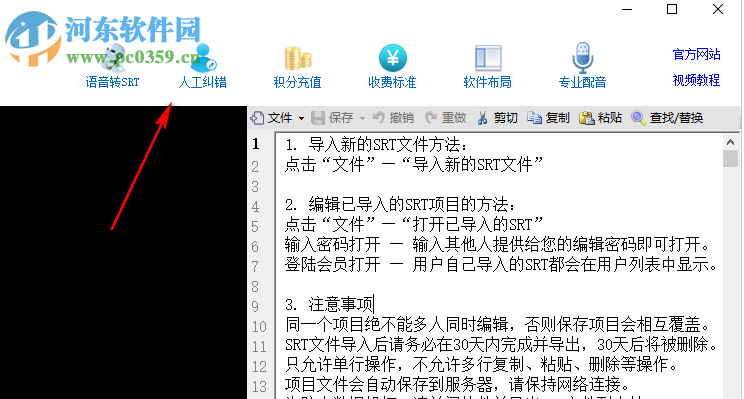This screenshot has width=744, height=399.
Task: Click line number 1 in the gutter
Action: (x=256, y=144)
